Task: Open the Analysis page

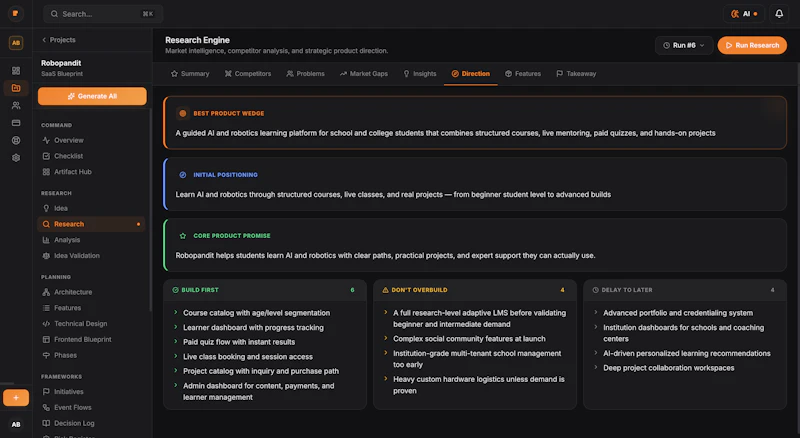Action: [92, 240]
